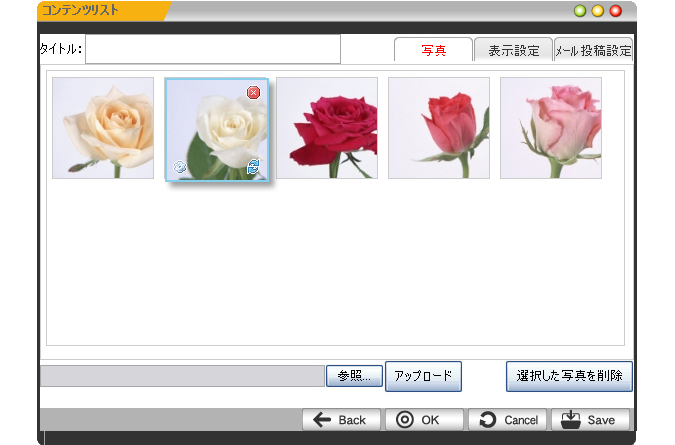Close the window with the red circle button
Viewport: 675px width, 445px height.
616,11
